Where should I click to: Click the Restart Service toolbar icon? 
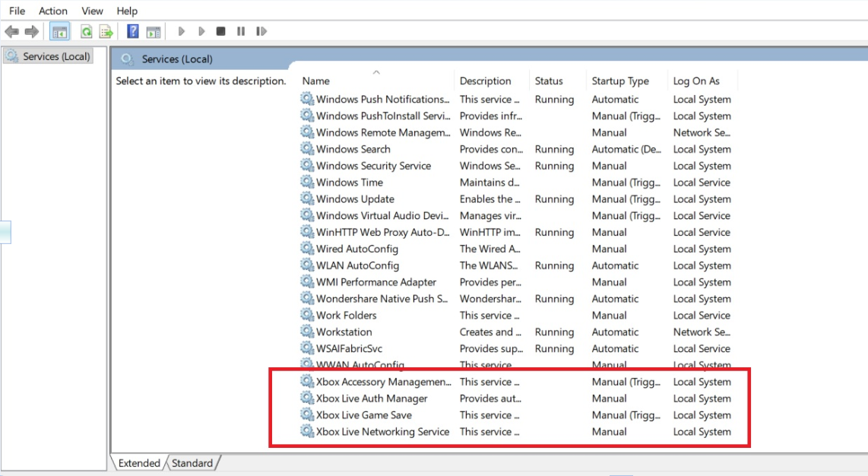[261, 32]
